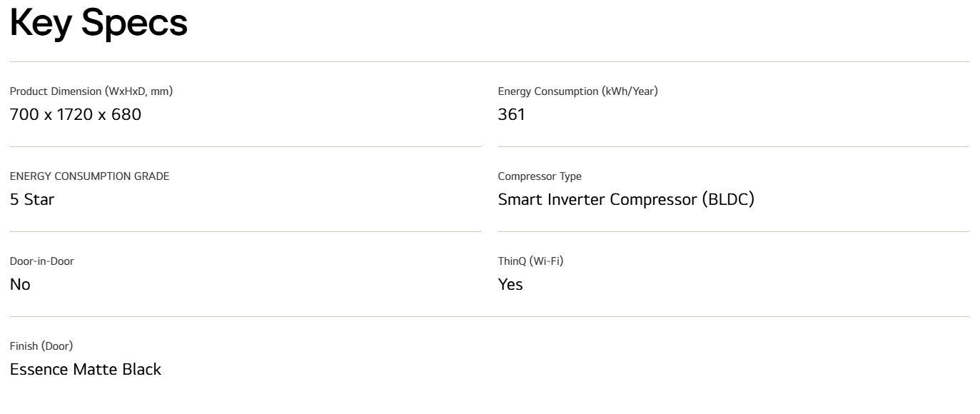Click the (BLDC) text in compressor value
Screen dimensions: 980x414
coord(727,199)
